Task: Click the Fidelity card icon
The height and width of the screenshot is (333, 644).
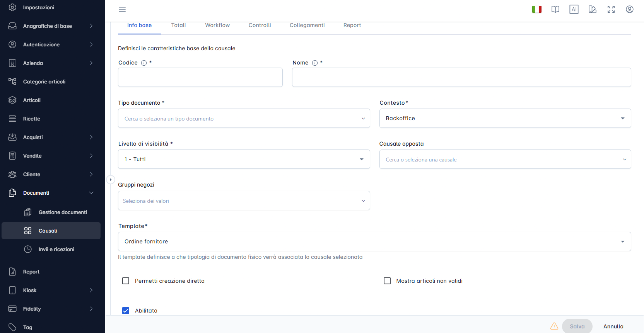Action: point(12,309)
